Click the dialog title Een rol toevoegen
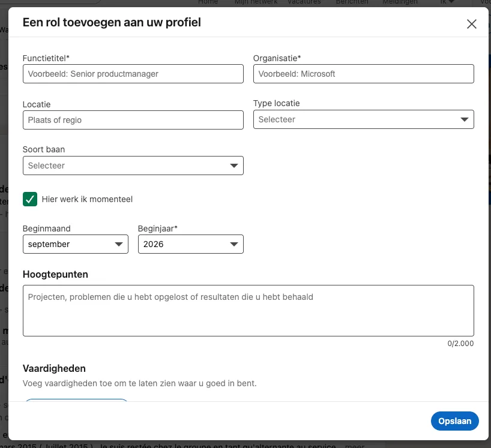The width and height of the screenshot is (491, 448). pyautogui.click(x=112, y=23)
